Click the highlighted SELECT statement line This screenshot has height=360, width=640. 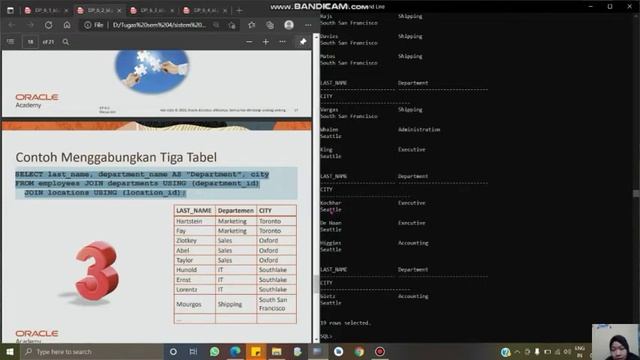[x=142, y=174]
